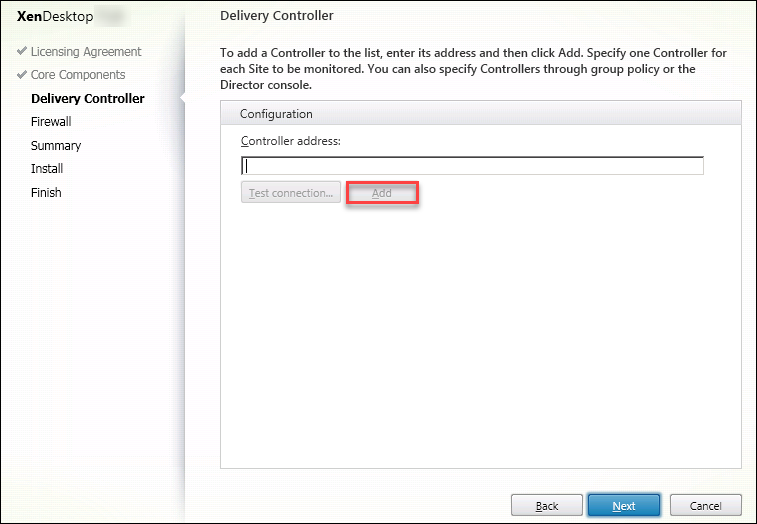
Task: Cancel the XenDesktop installer
Action: click(705, 506)
